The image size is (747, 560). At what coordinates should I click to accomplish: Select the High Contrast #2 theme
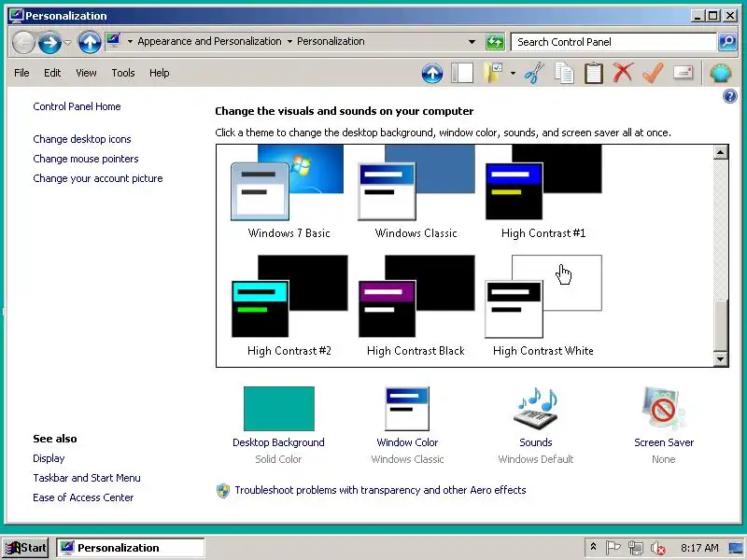pos(289,306)
